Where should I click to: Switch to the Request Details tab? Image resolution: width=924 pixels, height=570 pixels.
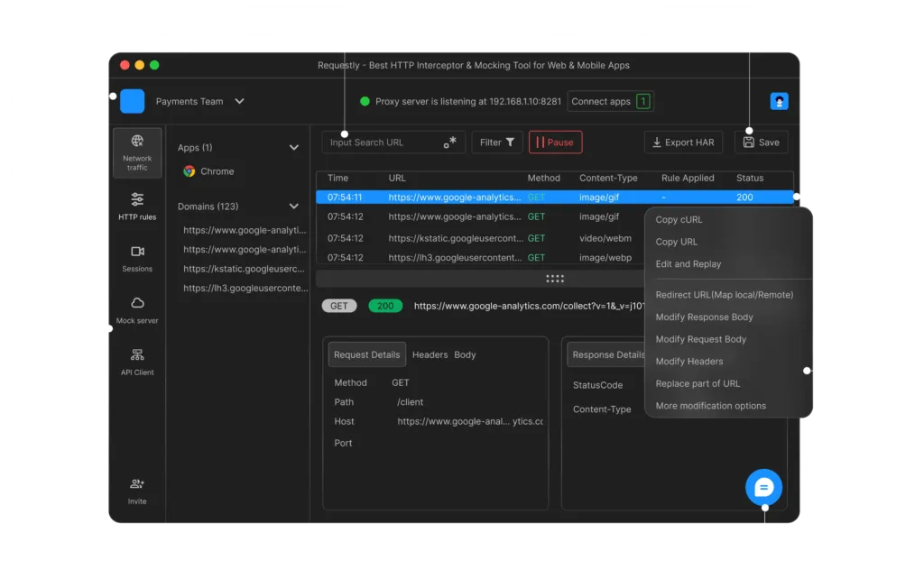point(366,355)
